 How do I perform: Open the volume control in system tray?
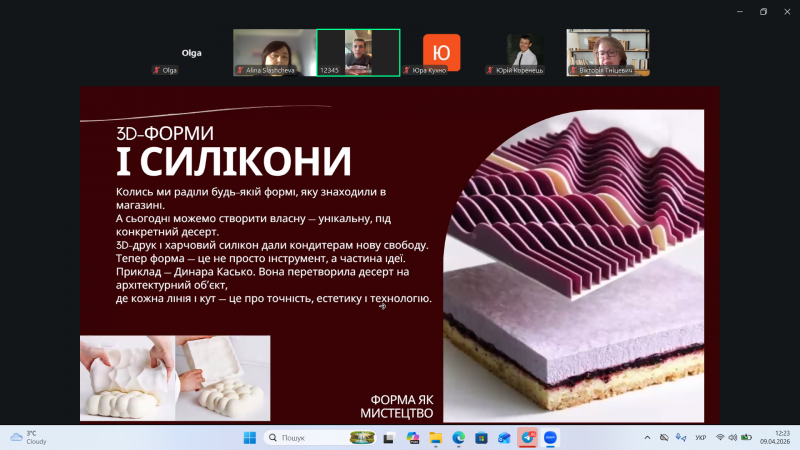(733, 438)
